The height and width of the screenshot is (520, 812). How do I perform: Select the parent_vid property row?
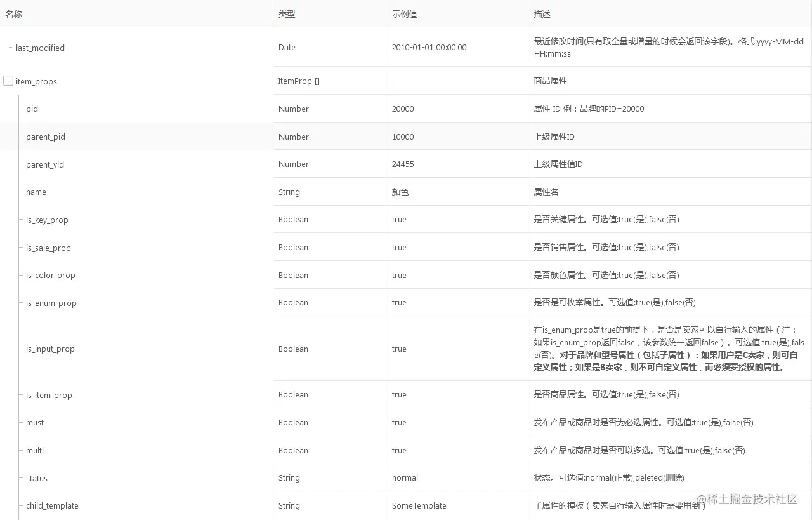(x=44, y=164)
